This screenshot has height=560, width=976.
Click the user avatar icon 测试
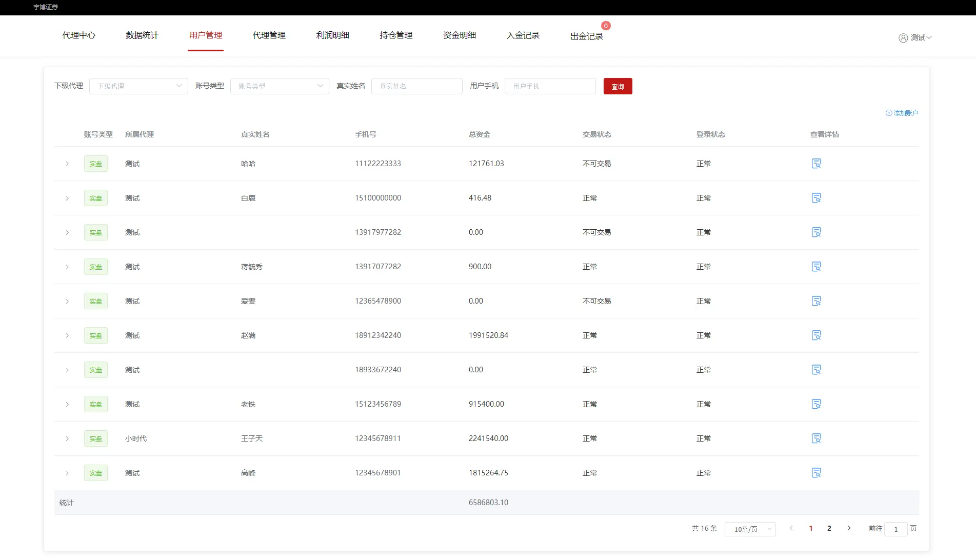tap(903, 38)
